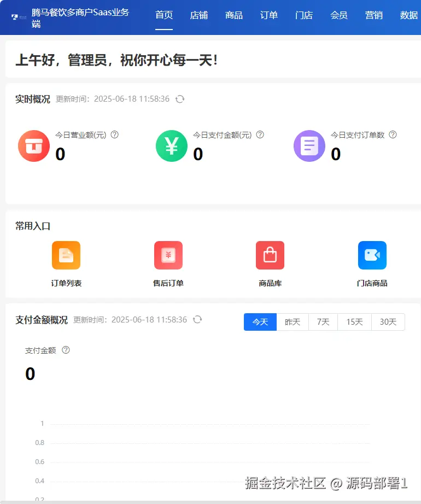Click the Tengma logo in header
This screenshot has height=504, width=421.
[19, 17]
